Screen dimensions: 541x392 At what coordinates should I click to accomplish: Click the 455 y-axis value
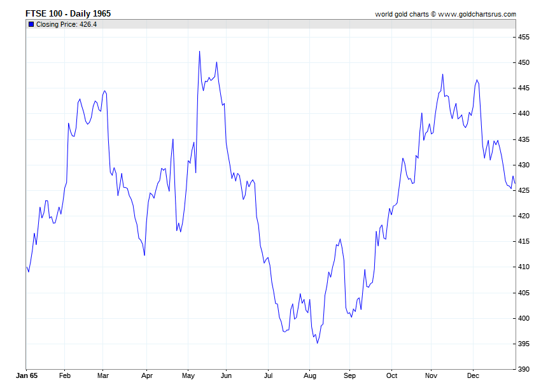click(524, 37)
